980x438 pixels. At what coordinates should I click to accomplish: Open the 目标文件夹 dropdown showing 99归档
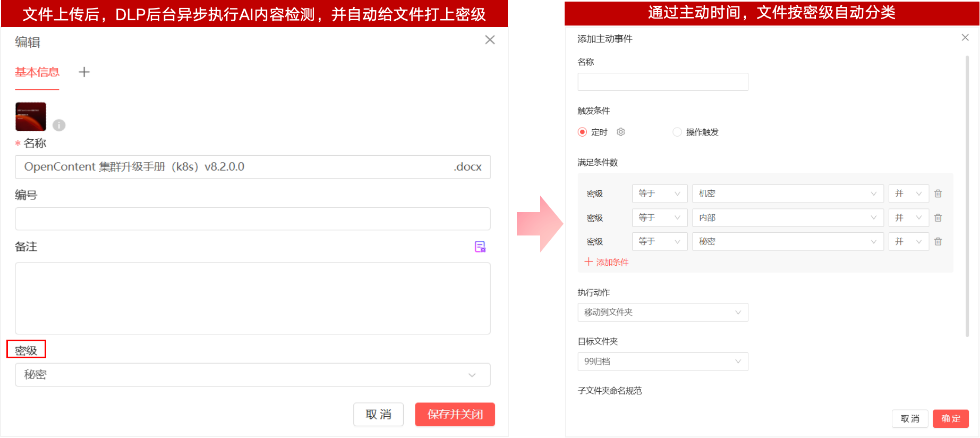click(662, 361)
